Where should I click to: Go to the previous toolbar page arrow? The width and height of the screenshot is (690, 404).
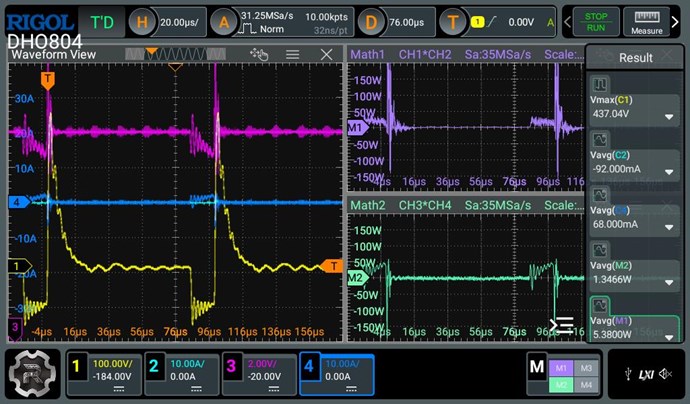(x=568, y=22)
